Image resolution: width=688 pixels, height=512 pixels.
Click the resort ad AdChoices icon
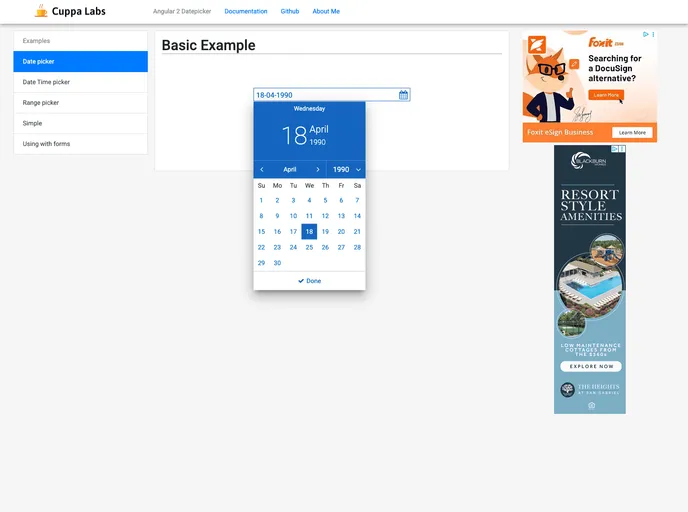click(x=615, y=149)
